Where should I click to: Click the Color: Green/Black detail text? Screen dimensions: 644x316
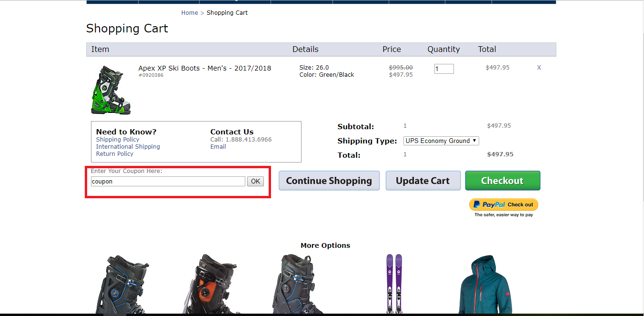point(327,75)
